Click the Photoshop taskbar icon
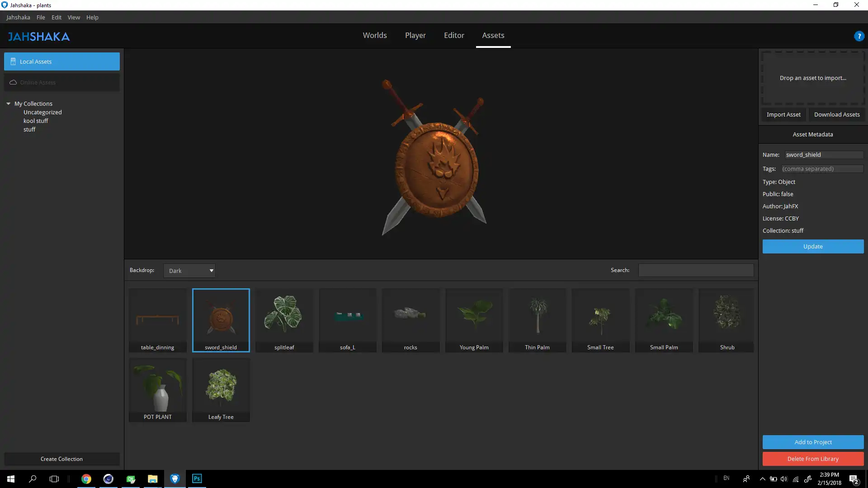Screen dimensions: 868x488 [x=197, y=479]
